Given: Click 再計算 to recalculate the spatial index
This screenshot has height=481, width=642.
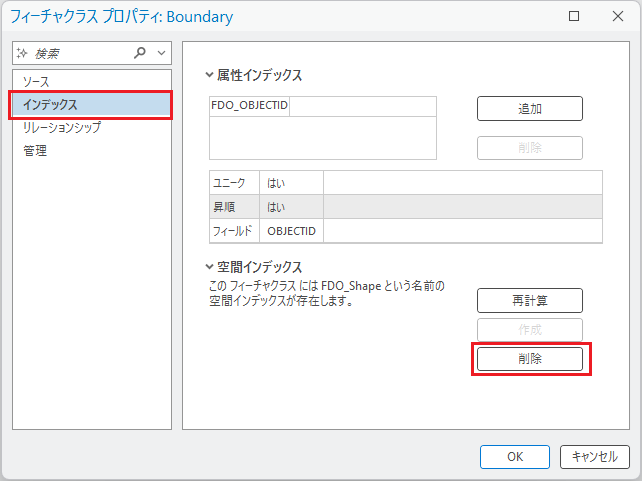Looking at the screenshot, I should pyautogui.click(x=529, y=300).
